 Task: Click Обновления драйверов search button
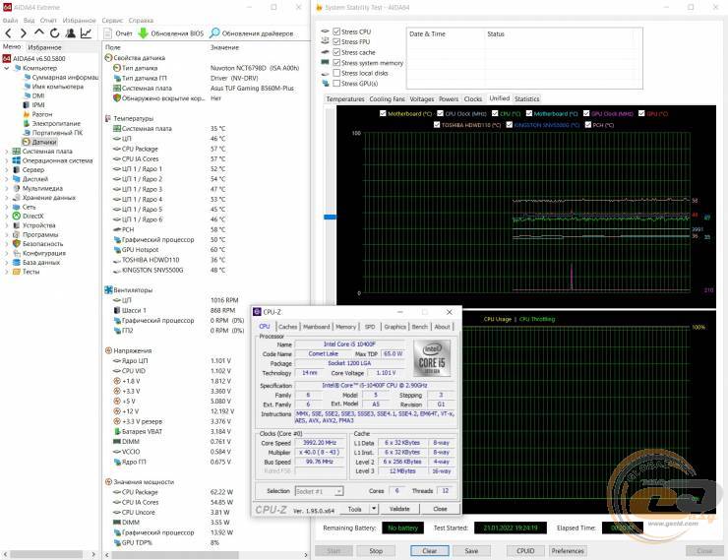(251, 33)
